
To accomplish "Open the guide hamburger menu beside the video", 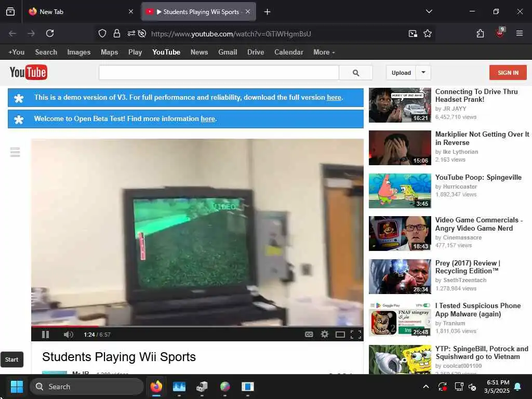I will (x=15, y=152).
